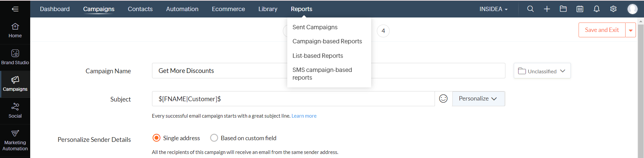
Task: Expand the INSIDEA account dropdown
Action: click(494, 9)
